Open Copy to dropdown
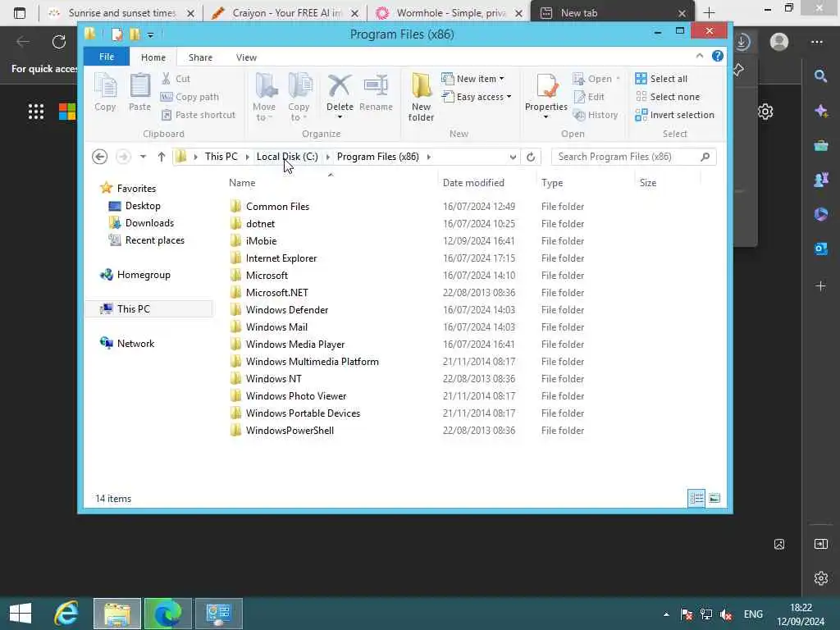Viewport: 840px width, 630px height. click(299, 97)
